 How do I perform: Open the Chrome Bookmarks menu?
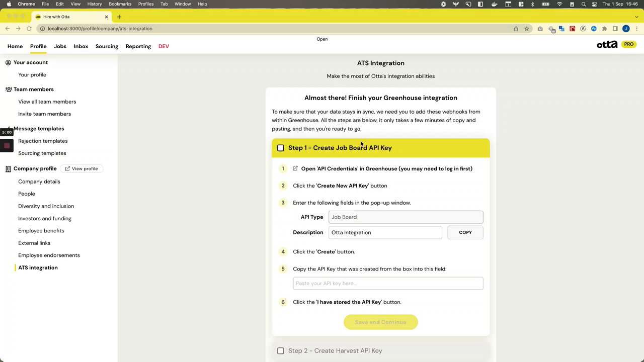pos(120,4)
